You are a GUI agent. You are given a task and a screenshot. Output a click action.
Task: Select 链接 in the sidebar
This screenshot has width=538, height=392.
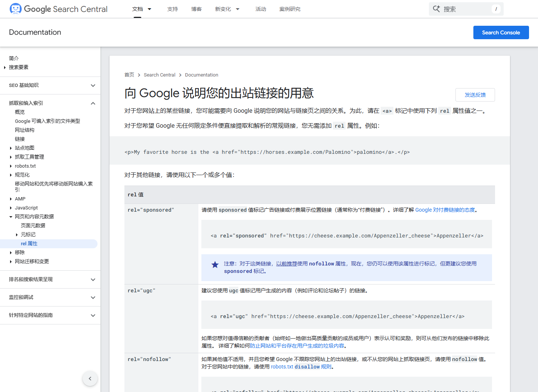tap(20, 139)
